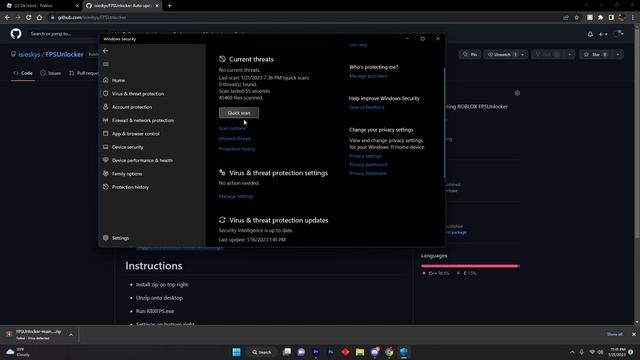The height and width of the screenshot is (360, 640).
Task: Open the Code tab of the repository
Action: 23,73
